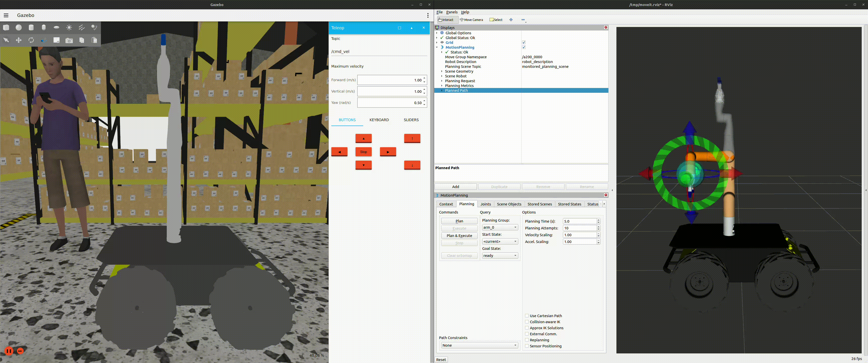Open the Goal State dropdown
Screen dimensions: 868x363
[x=500, y=256]
